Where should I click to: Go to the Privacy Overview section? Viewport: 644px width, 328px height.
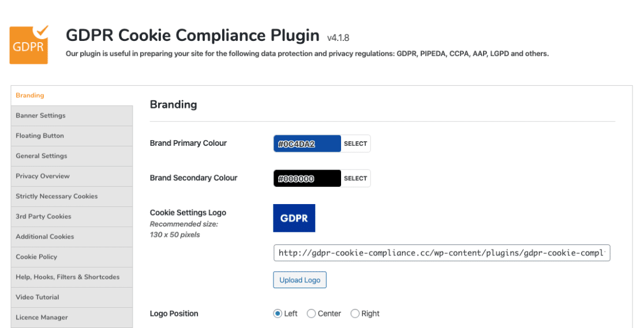pos(72,176)
